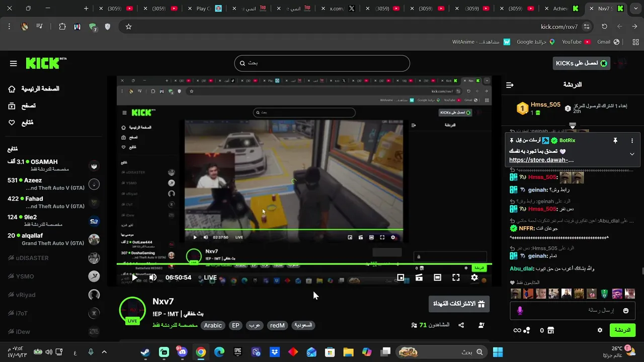
Task: Click gifted subscriptions button (الاشتراكات المُهداة)
Action: click(x=459, y=304)
